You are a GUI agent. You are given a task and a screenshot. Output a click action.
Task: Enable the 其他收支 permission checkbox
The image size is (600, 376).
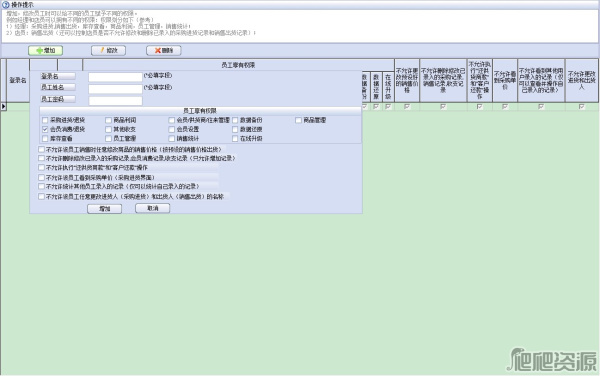[x=108, y=129]
